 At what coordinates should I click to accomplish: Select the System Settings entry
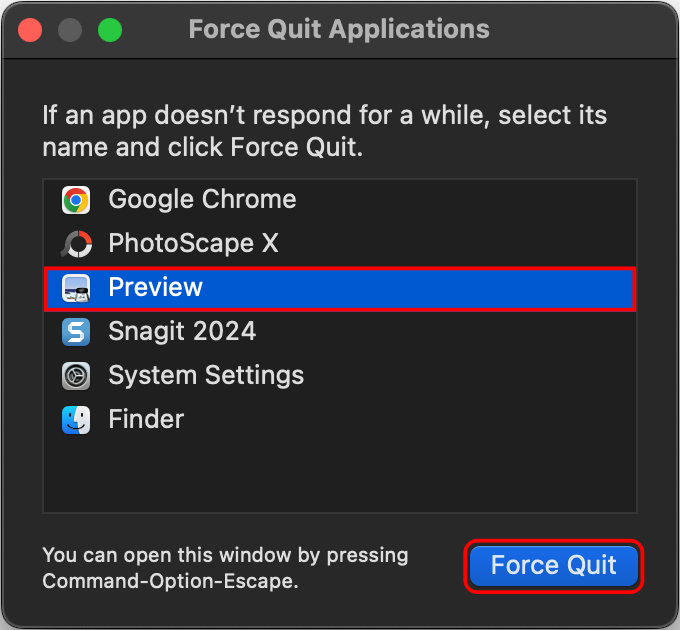[206, 376]
